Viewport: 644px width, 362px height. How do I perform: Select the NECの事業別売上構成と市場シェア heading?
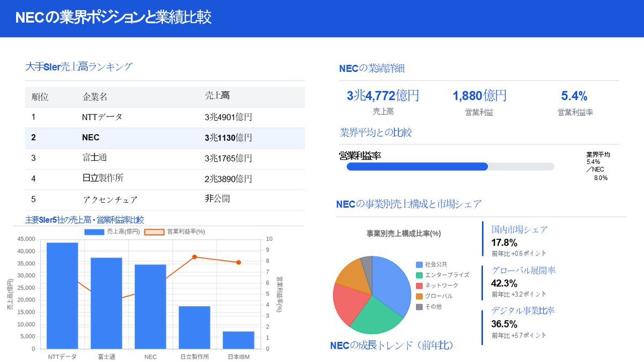pos(409,204)
